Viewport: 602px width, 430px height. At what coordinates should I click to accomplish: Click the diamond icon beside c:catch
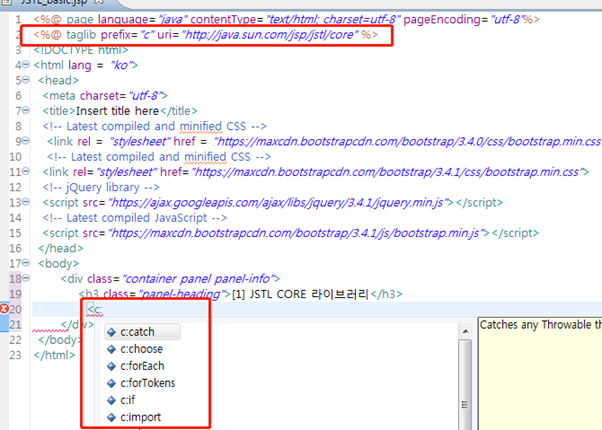pyautogui.click(x=111, y=332)
